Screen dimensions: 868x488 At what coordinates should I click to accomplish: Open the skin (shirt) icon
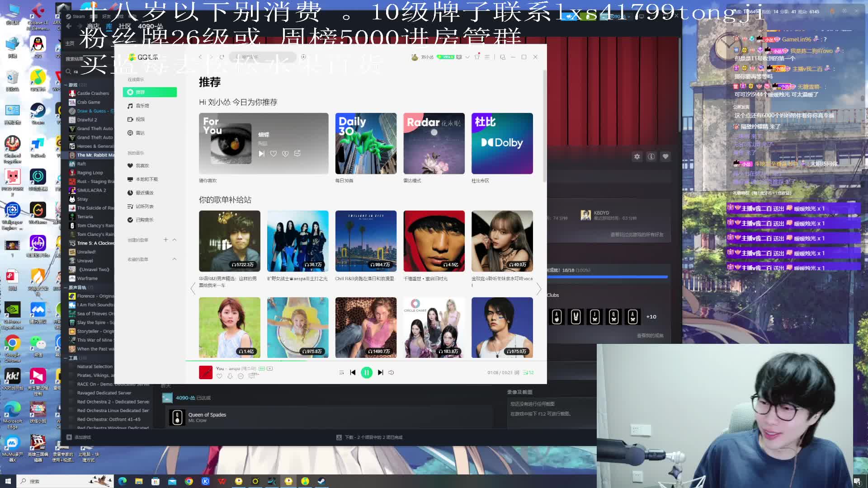point(477,57)
